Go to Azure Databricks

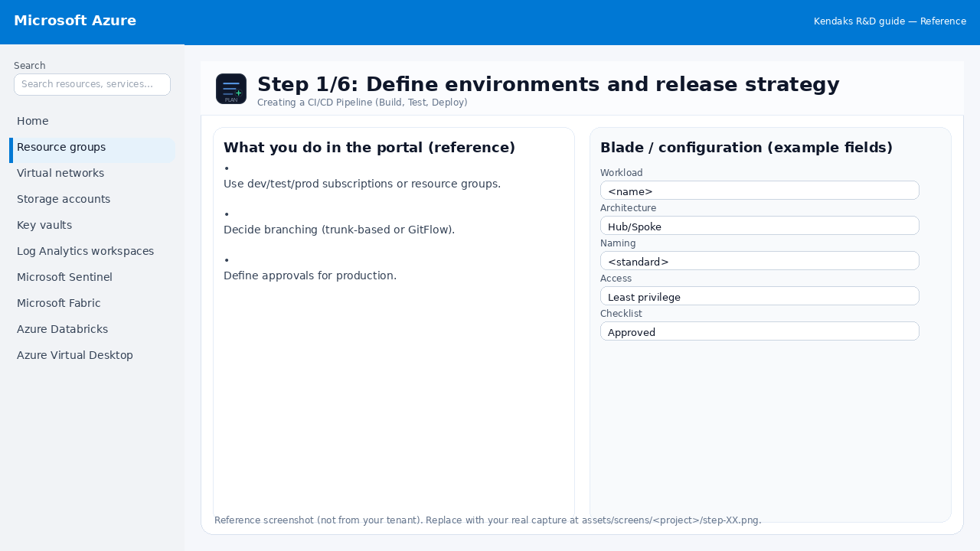92,329
